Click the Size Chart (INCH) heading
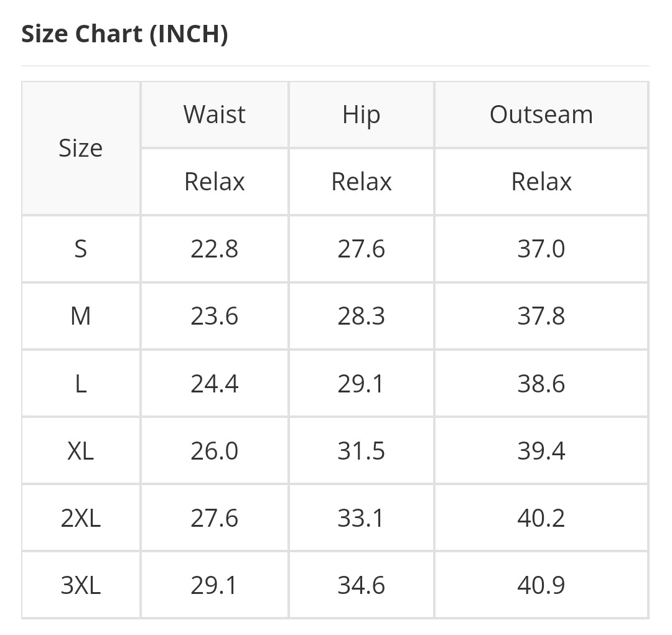672x635 pixels. click(x=124, y=34)
